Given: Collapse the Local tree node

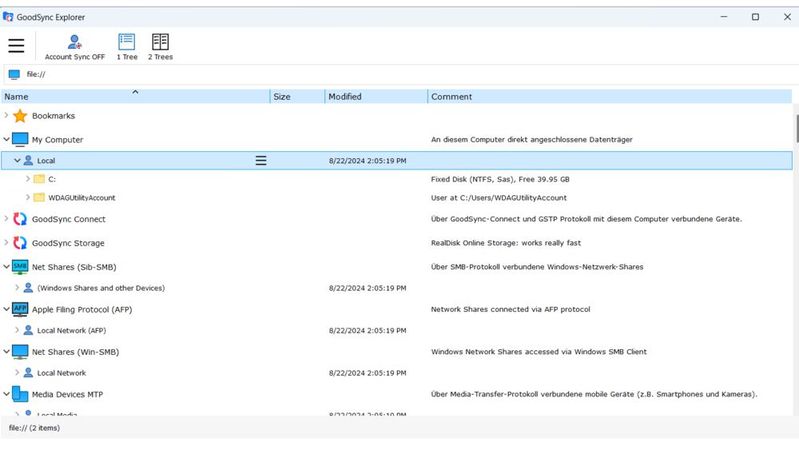Looking at the screenshot, I should click(17, 160).
